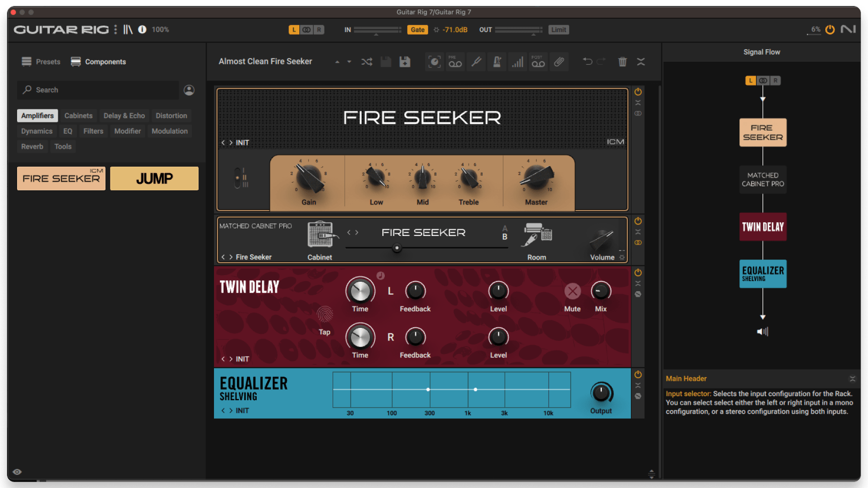Viewport: 868px width, 488px height.
Task: Go to next Fire Seeker amp preset arrow
Action: (231, 143)
